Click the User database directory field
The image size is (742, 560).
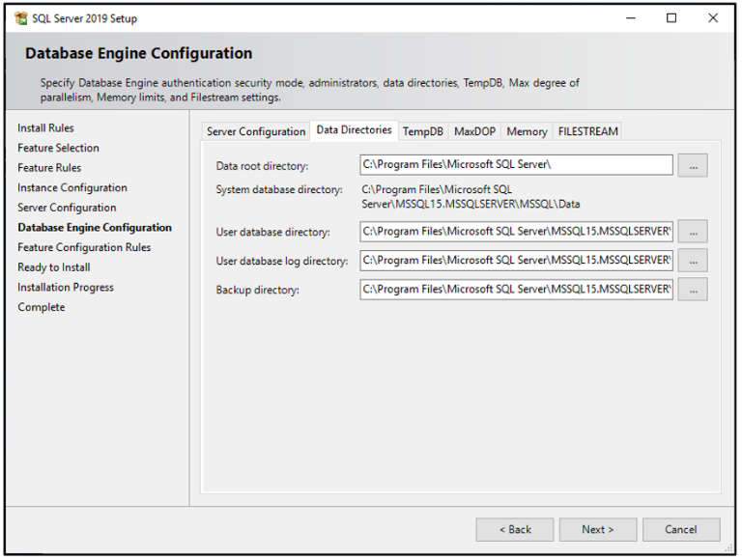[x=516, y=232]
